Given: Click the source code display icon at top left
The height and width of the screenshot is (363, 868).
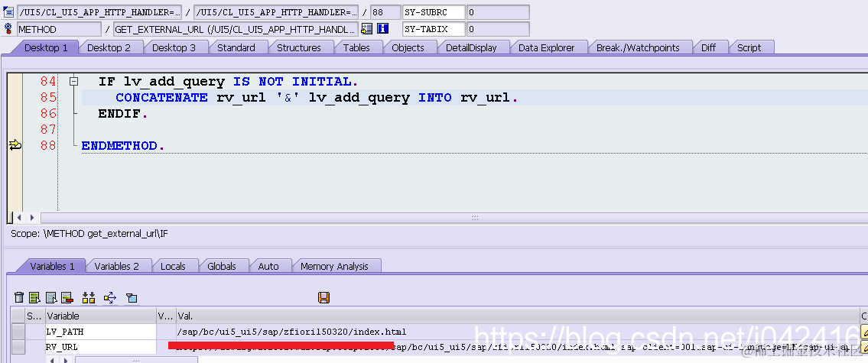Looking at the screenshot, I should tap(8, 11).
